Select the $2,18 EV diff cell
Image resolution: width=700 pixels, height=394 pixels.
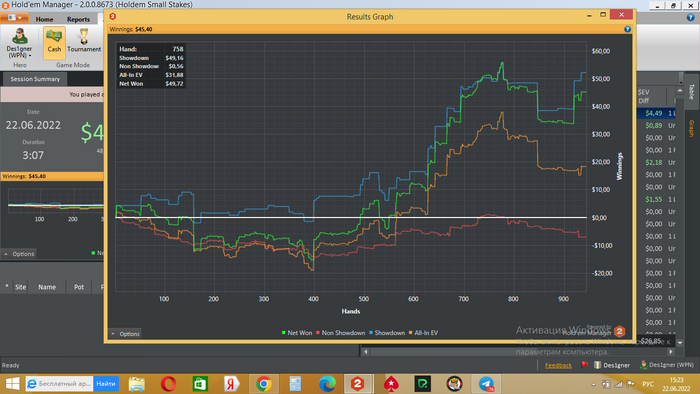654,162
